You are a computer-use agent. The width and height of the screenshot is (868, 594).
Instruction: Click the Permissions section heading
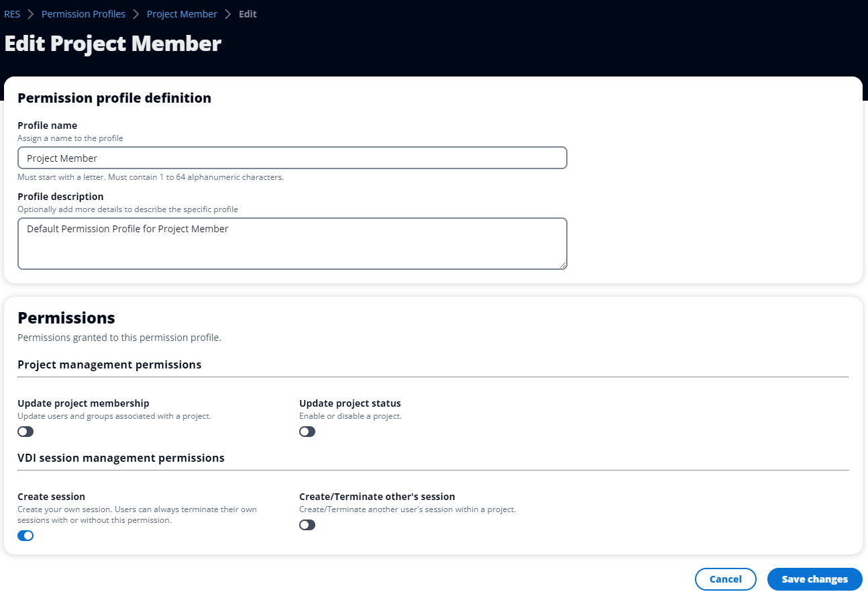66,317
